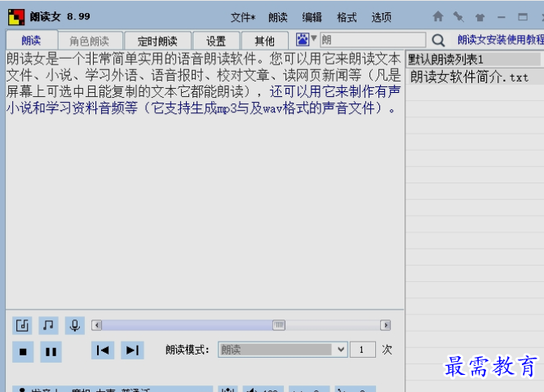Select 默认朗读列表1 list header
544x392 pixels.
coord(474,59)
